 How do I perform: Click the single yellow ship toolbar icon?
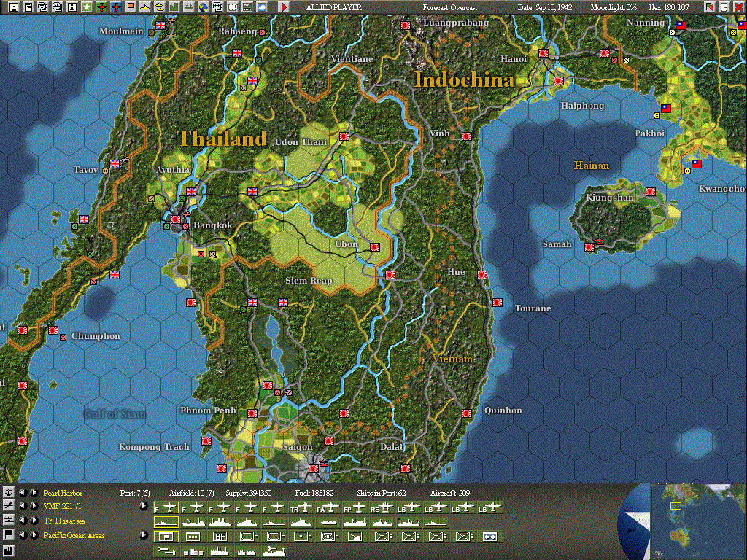pyautogui.click(x=145, y=7)
